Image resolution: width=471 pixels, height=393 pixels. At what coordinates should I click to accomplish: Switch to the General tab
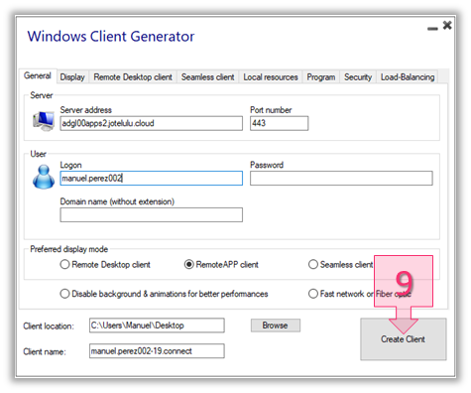pos(38,76)
